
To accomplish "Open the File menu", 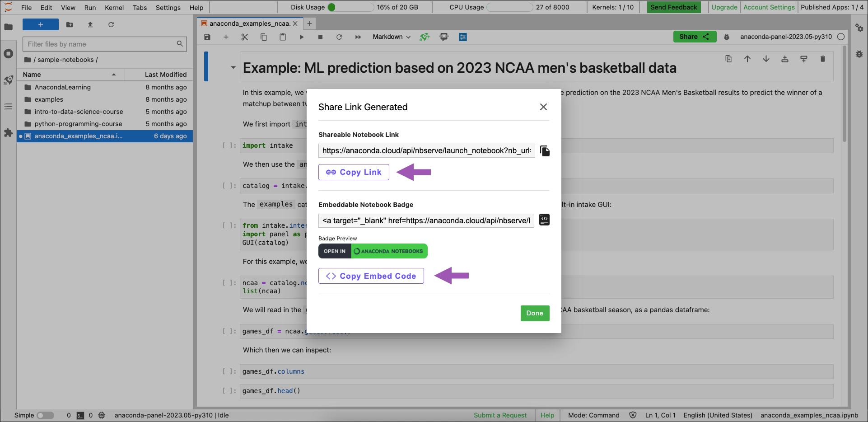I will point(27,7).
